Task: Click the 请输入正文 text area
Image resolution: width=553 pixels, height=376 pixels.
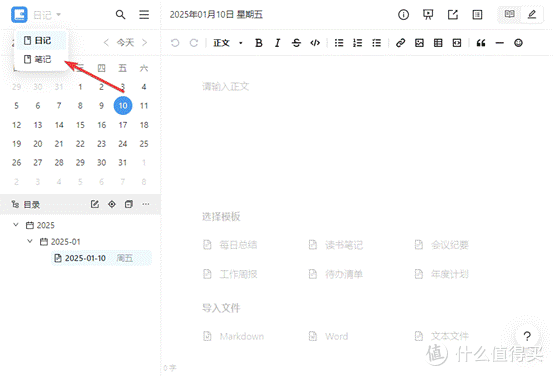Action: point(226,86)
